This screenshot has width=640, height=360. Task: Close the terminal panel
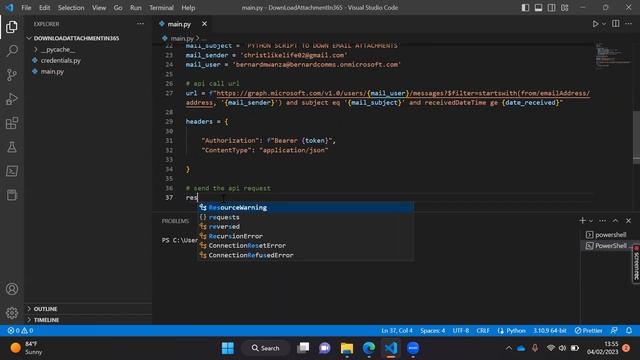pos(629,220)
